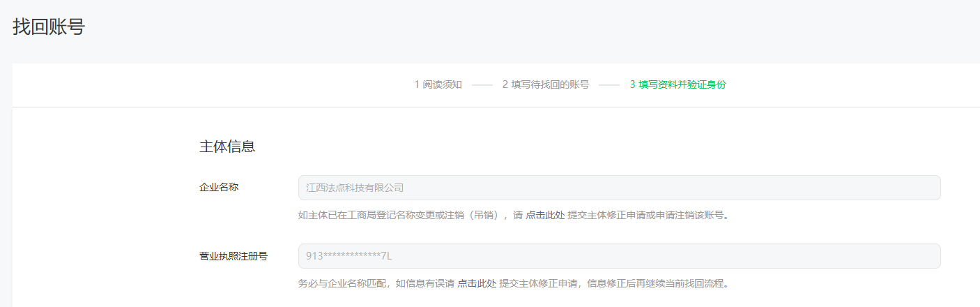Click the 如信息有误请 phrase before second link

coord(425,283)
